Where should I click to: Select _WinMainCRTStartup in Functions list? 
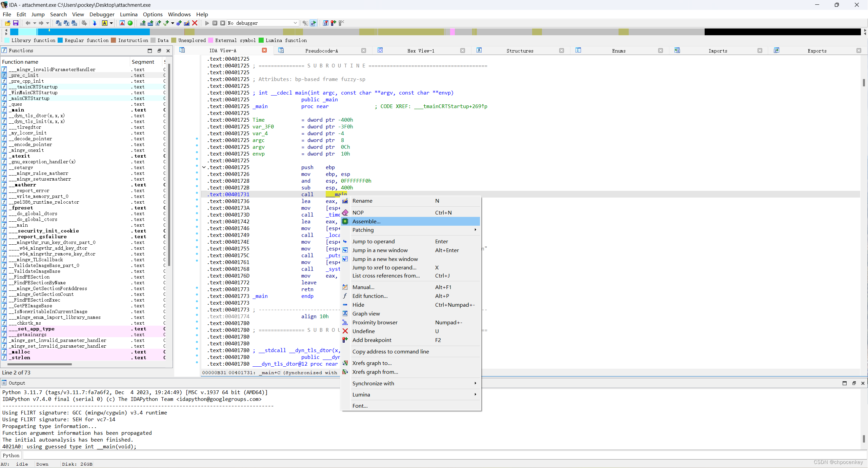[x=35, y=93]
